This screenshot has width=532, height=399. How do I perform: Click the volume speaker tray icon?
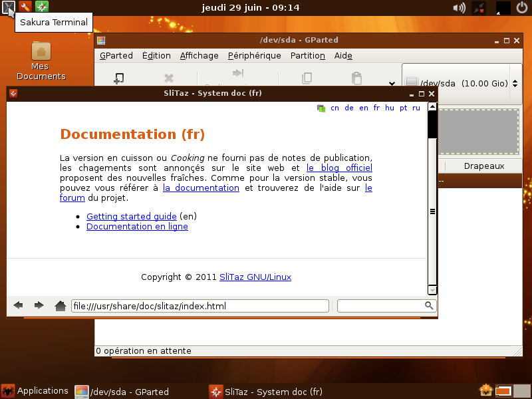pyautogui.click(x=459, y=7)
